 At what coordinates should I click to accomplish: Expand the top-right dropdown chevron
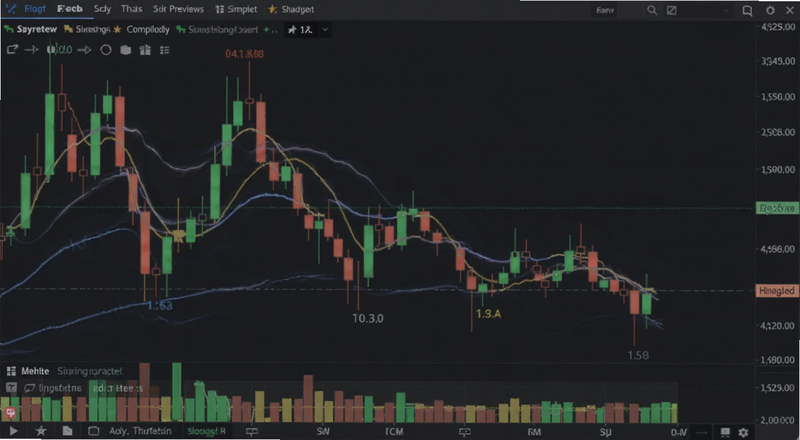[726, 10]
